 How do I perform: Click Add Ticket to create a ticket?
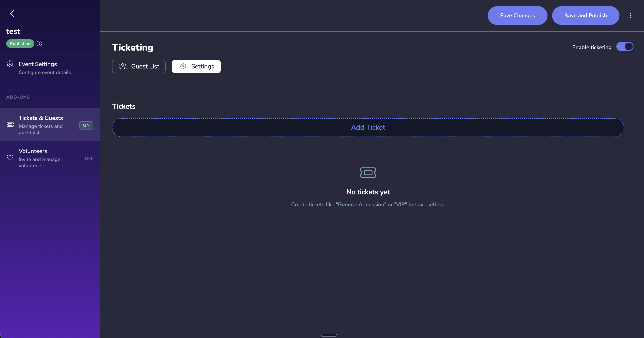tap(368, 127)
